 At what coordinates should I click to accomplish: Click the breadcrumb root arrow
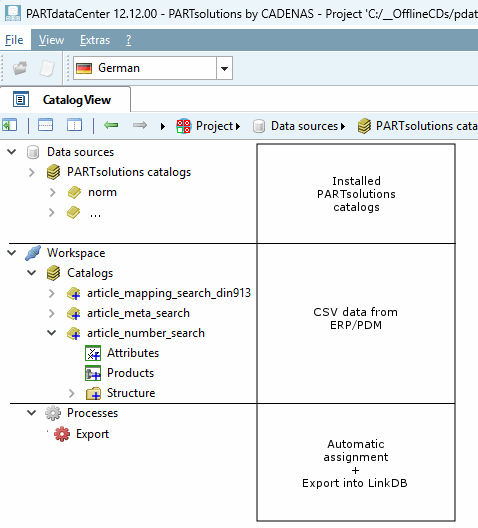pos(163,127)
